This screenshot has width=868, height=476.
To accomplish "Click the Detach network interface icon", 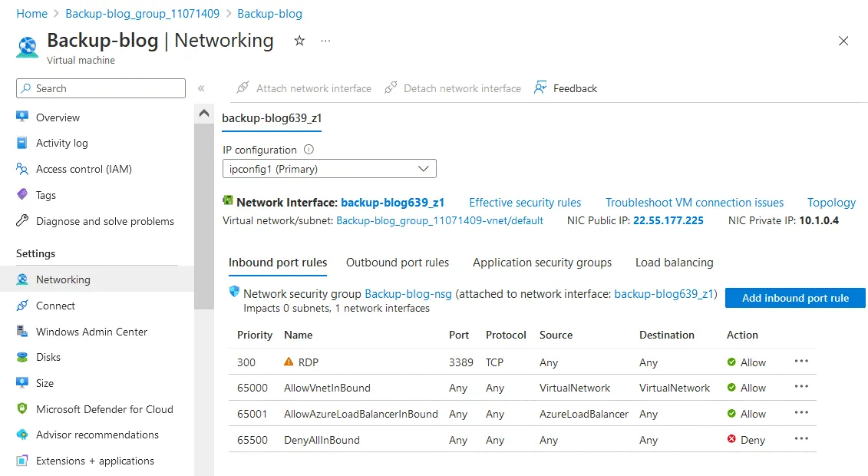I will pyautogui.click(x=391, y=88).
